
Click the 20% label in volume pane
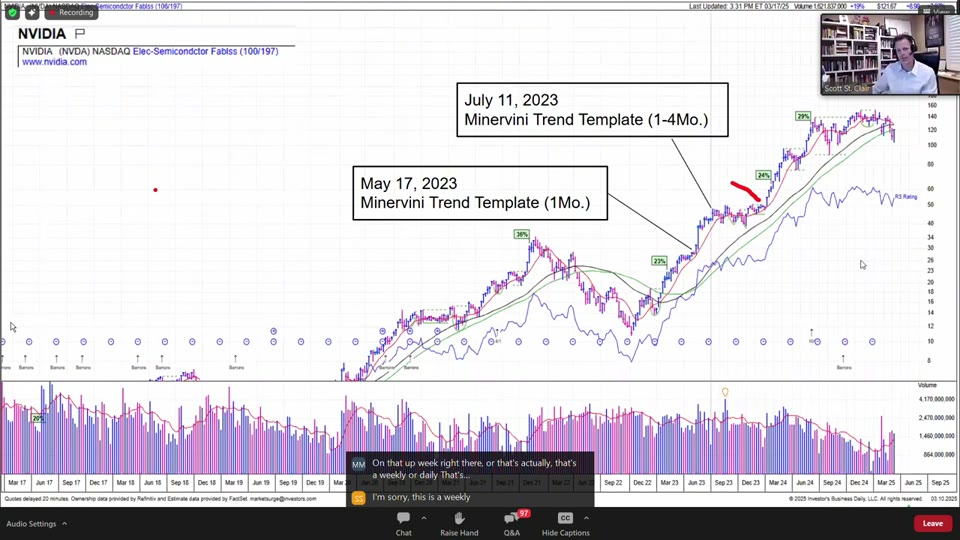click(38, 418)
